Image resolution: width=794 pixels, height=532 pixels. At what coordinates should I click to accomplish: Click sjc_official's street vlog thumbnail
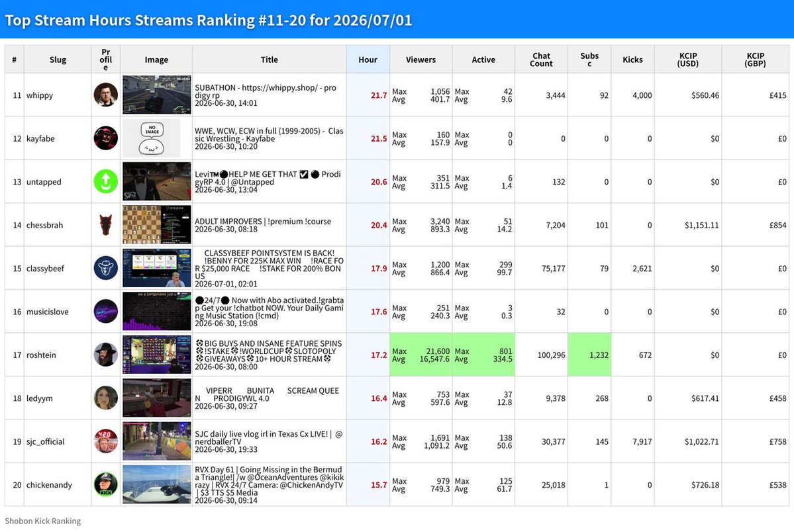[x=156, y=441]
